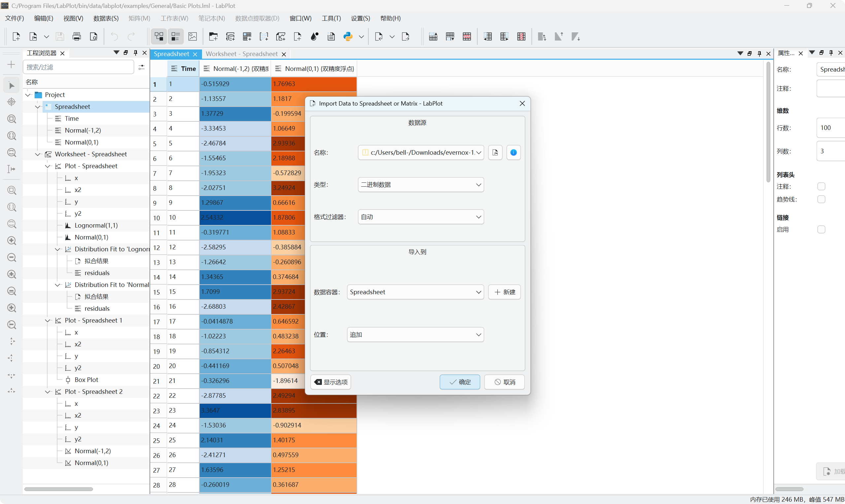Click the Print icon in toolbar

(x=77, y=36)
